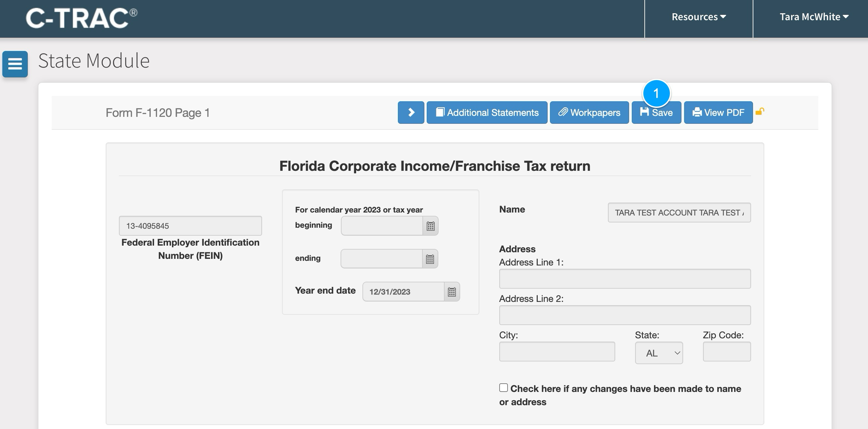Open calendar picker for ending date

coord(430,259)
